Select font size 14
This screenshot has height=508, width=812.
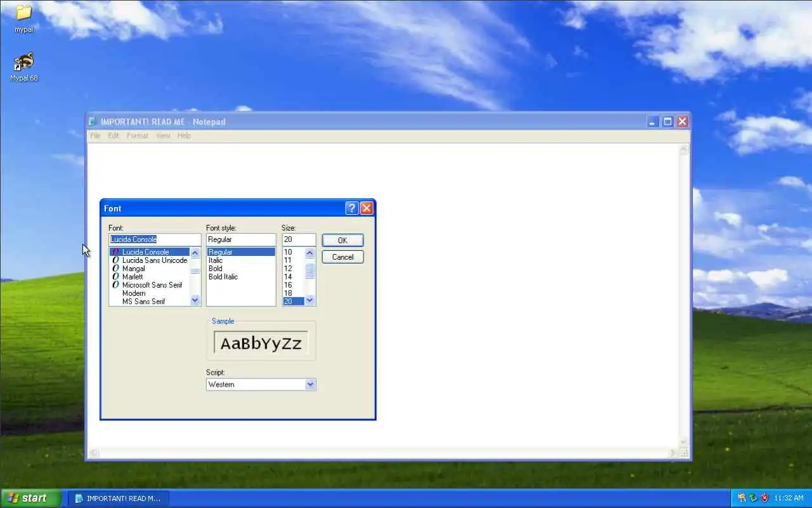pos(294,277)
